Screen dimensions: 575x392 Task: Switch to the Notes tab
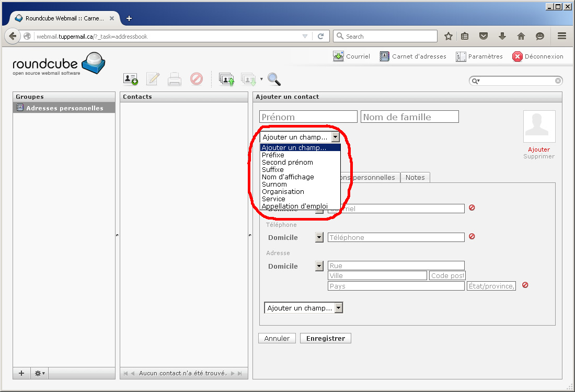415,177
